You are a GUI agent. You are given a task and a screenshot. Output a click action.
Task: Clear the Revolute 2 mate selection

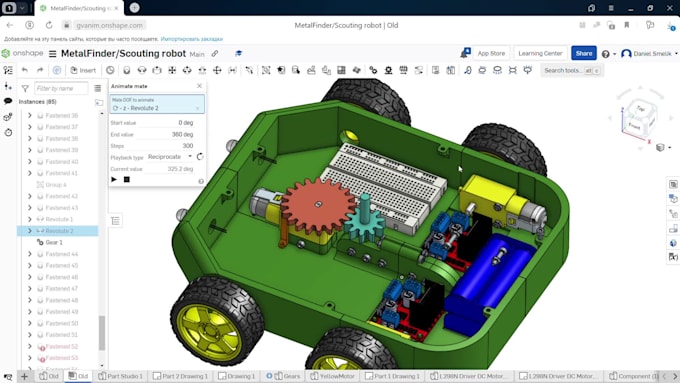tap(198, 108)
